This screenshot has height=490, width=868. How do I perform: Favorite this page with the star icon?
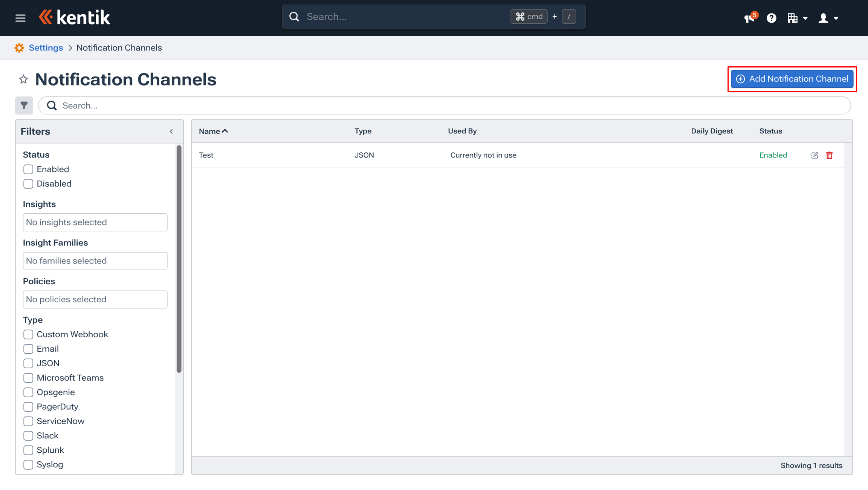(x=23, y=79)
